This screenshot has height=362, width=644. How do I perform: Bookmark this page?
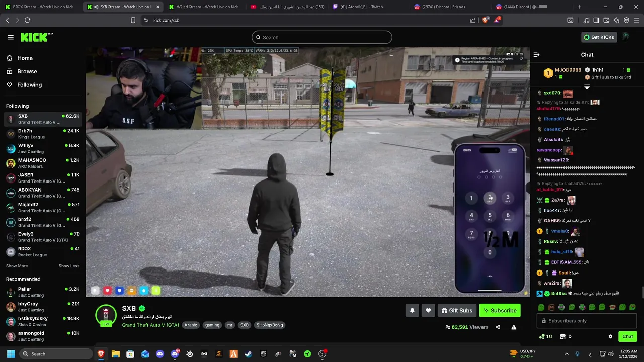133,20
